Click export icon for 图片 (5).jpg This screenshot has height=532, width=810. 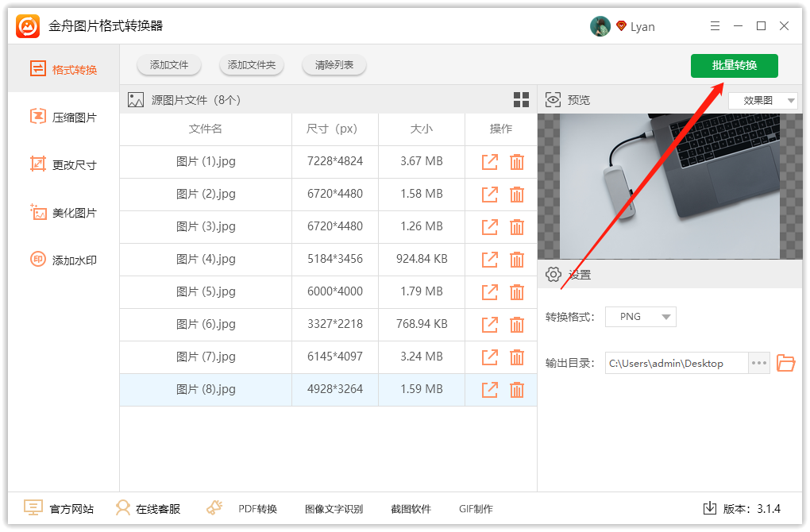(489, 292)
